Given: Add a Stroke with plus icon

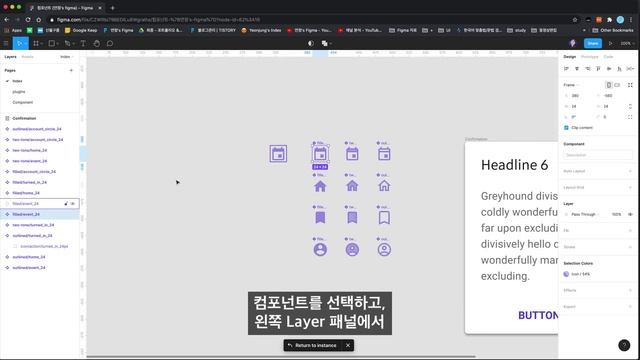Looking at the screenshot, I should click(630, 247).
